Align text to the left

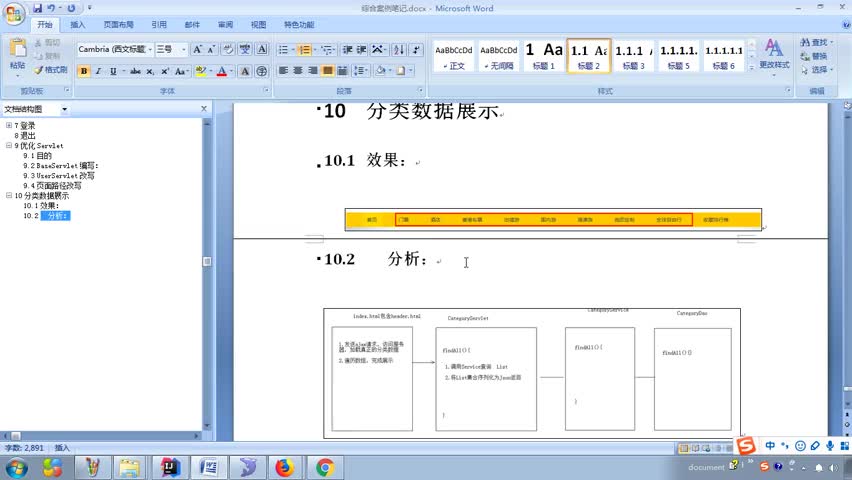284,71
